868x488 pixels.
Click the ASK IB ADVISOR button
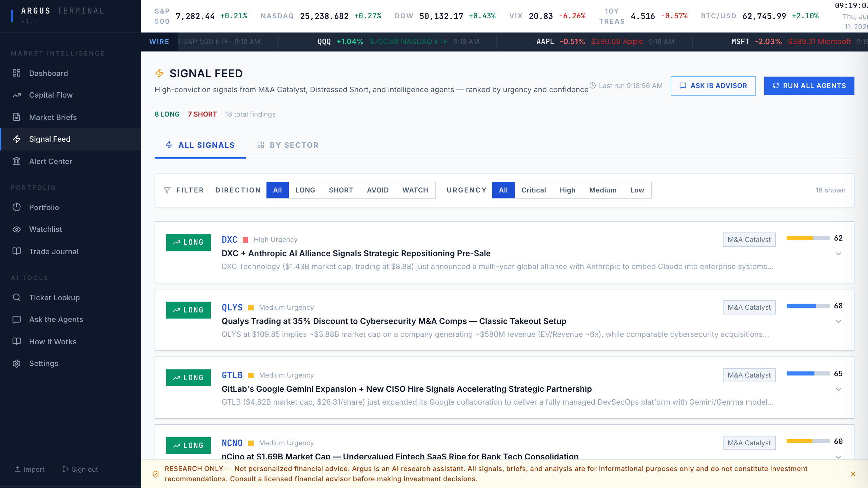(x=713, y=86)
